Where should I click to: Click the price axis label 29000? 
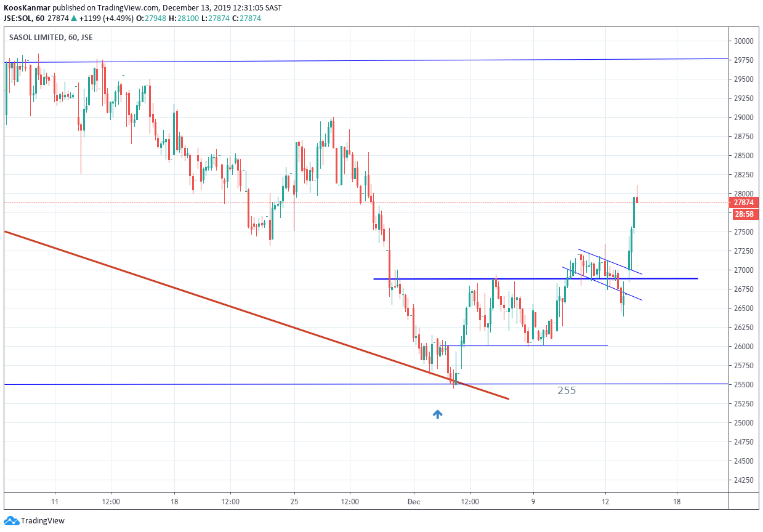(744, 118)
